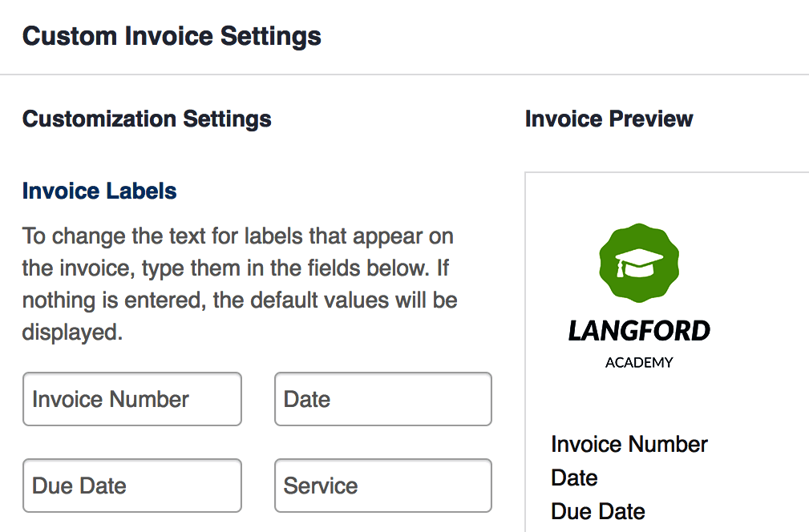Click the tassel on the graduation cap
Image resolution: width=809 pixels, height=532 pixels.
pyautogui.click(x=621, y=268)
